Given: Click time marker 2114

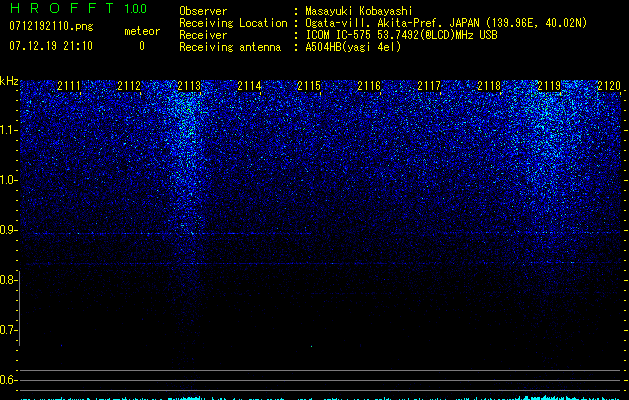Looking at the screenshot, I should pyautogui.click(x=249, y=86).
